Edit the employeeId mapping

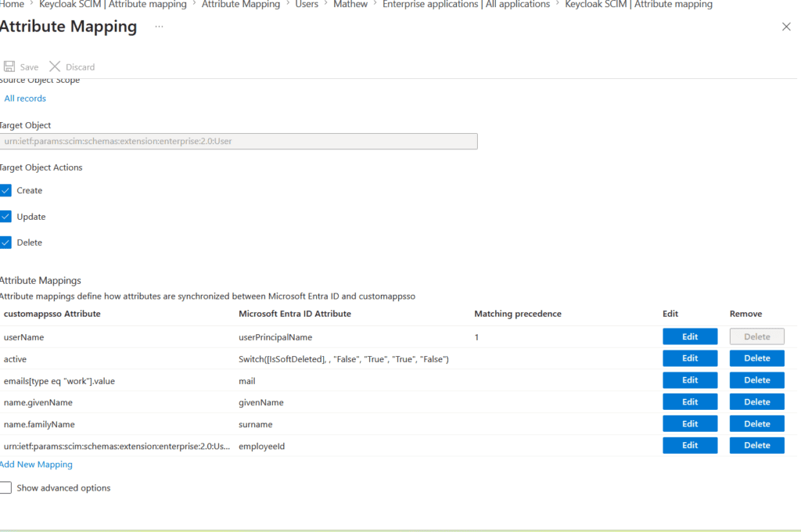click(x=690, y=445)
